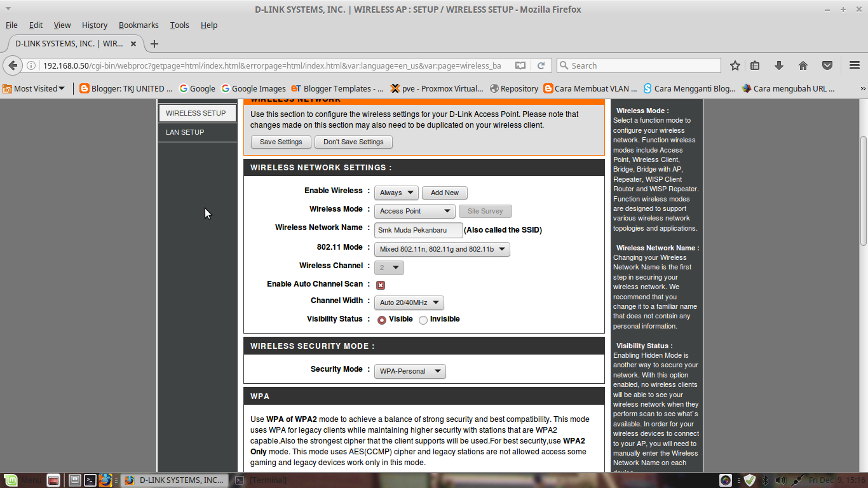868x488 pixels.
Task: Save page to Pocket icon
Action: click(x=827, y=65)
